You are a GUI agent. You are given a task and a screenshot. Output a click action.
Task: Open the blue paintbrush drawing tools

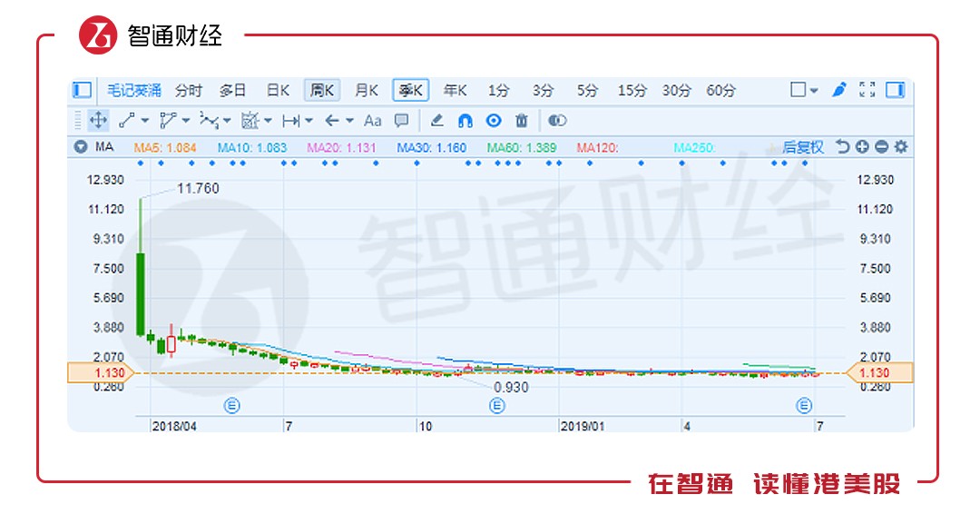pyautogui.click(x=838, y=90)
